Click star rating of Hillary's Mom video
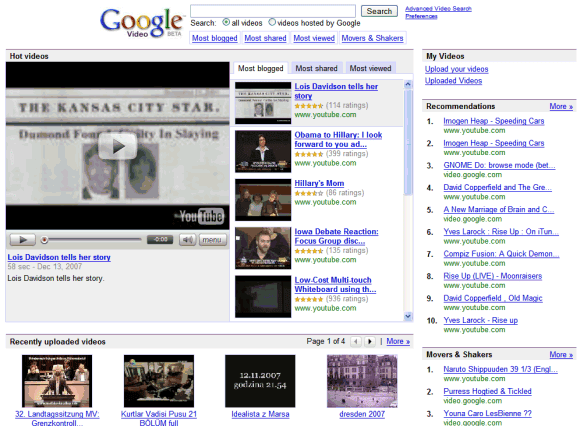The image size is (580, 426). [309, 193]
